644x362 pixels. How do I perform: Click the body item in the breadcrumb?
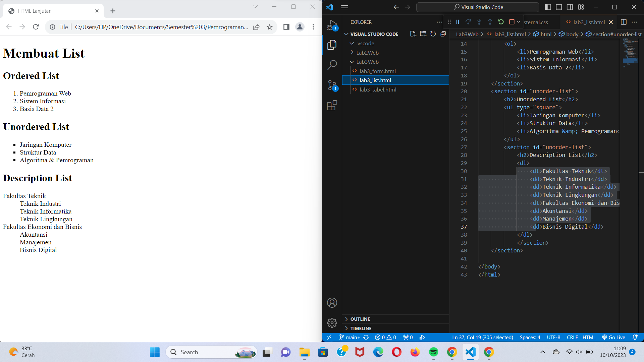pyautogui.click(x=572, y=34)
